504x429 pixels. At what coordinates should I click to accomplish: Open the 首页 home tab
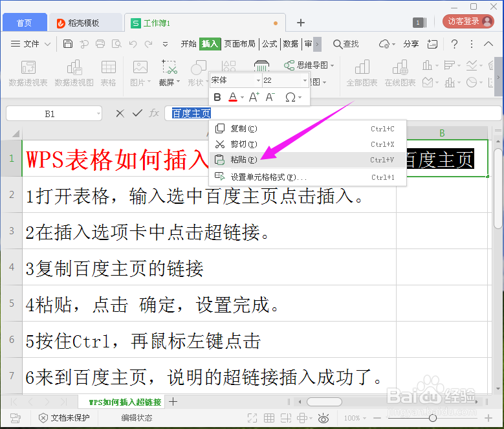tap(25, 23)
